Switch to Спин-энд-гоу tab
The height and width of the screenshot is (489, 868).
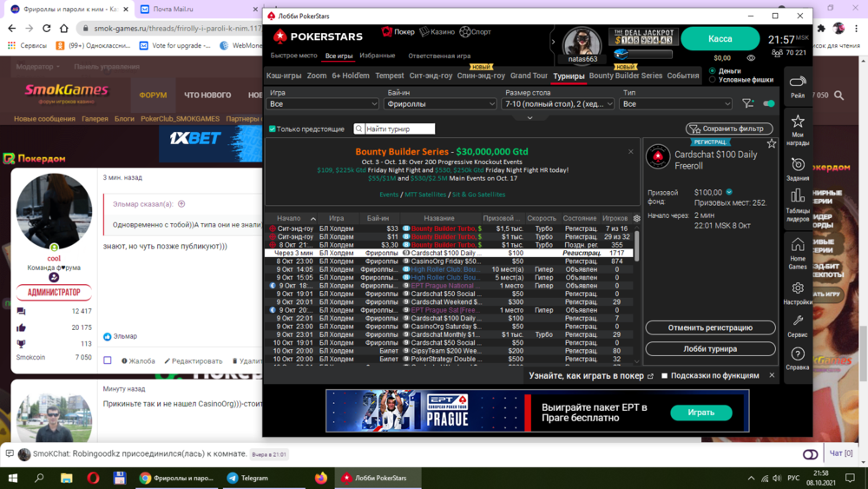pyautogui.click(x=481, y=76)
